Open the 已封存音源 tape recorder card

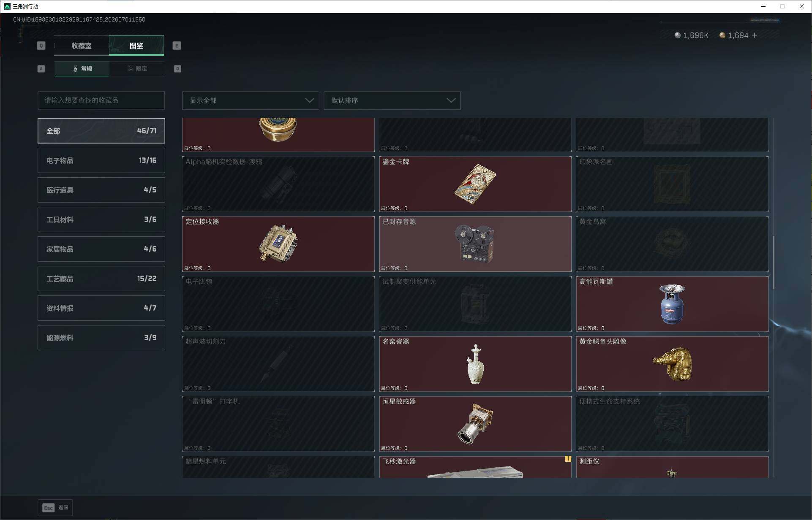tap(475, 244)
